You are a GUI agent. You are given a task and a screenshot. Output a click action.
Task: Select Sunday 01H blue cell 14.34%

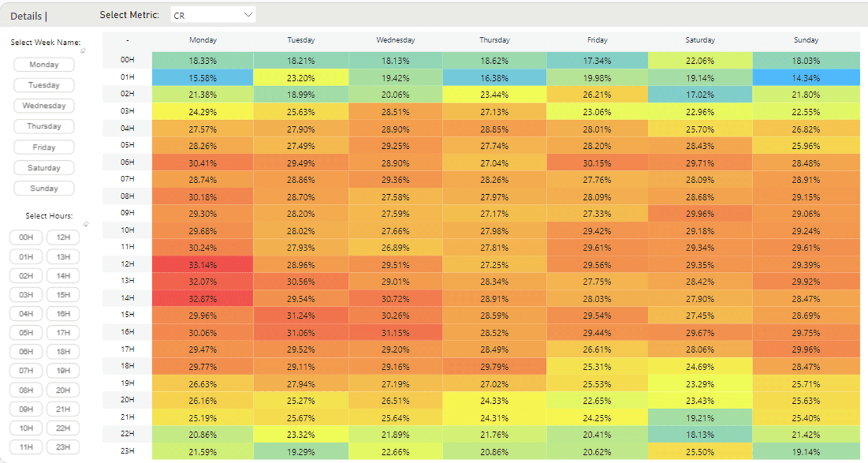(x=810, y=78)
